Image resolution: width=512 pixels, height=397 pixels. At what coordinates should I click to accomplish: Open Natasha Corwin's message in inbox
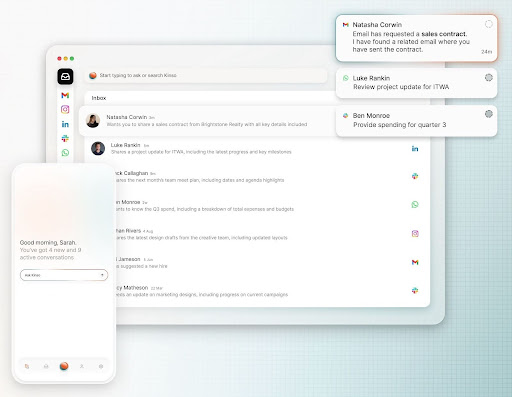208,121
